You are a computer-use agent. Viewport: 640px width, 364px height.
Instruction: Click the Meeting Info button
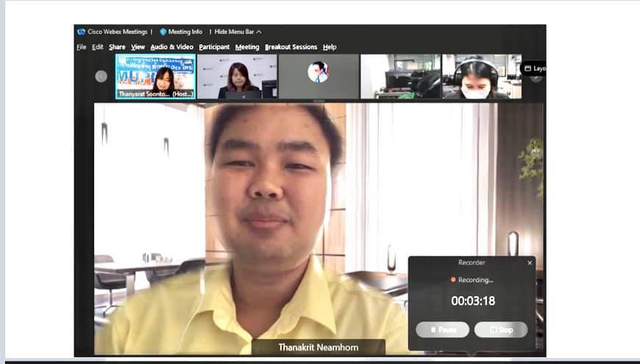181,32
